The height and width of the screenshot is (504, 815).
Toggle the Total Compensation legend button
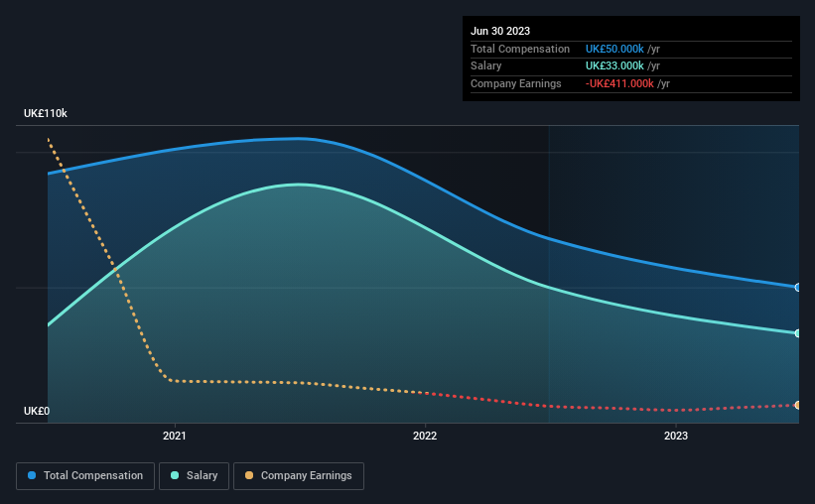[85, 476]
